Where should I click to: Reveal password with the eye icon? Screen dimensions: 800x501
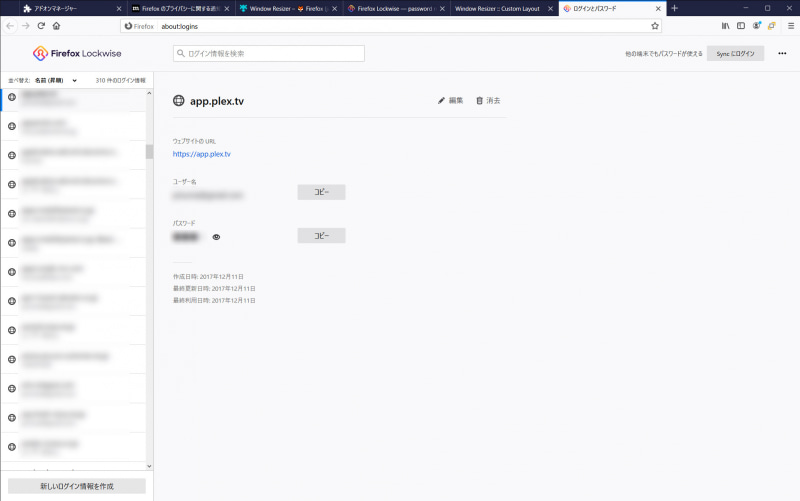[x=216, y=237]
